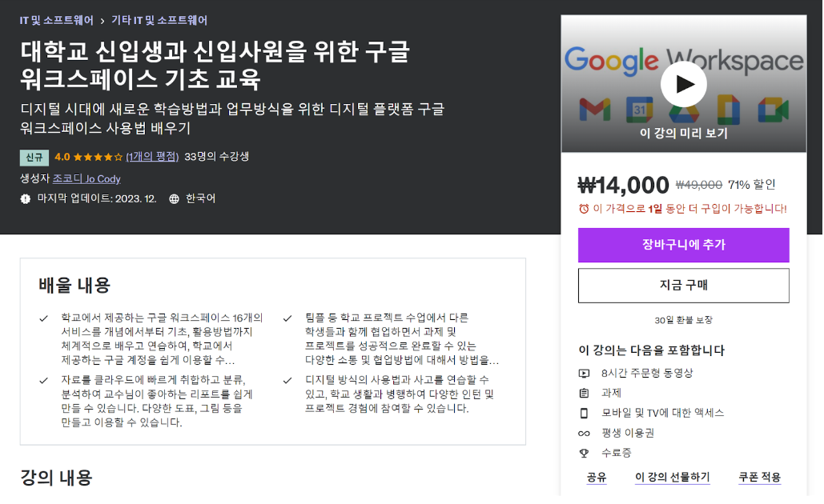
Task: Click the 이 강의 미리 보기 caption
Action: [684, 134]
